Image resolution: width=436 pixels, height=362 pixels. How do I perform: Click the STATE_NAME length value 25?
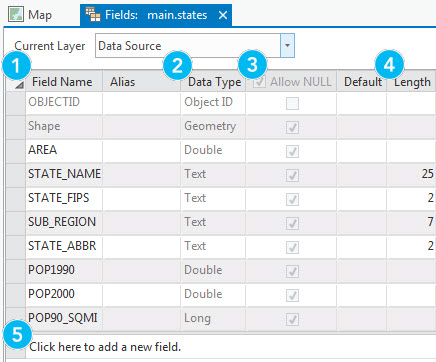[428, 174]
